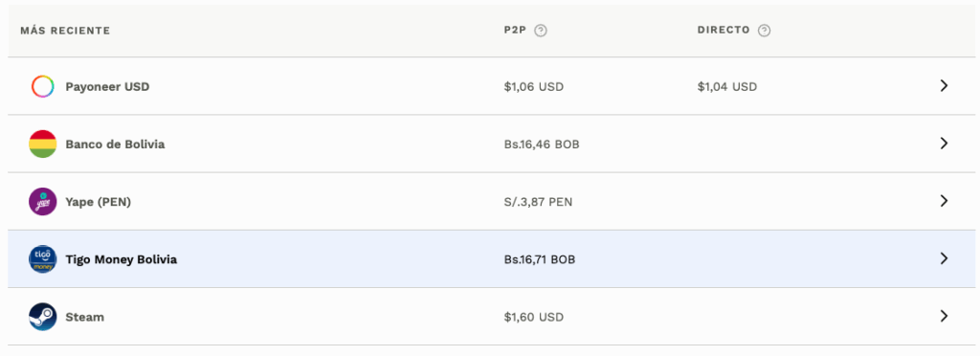
Task: Click the Steam logo icon
Action: pos(42,317)
